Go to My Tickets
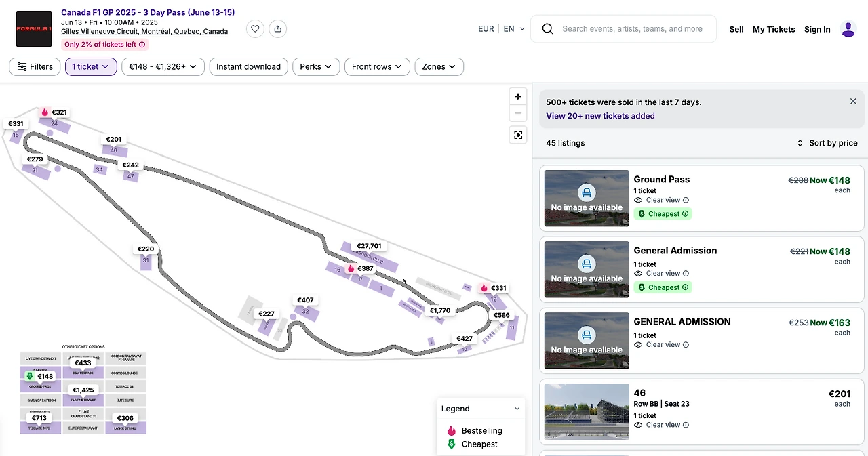The height and width of the screenshot is (456, 868). (x=774, y=29)
